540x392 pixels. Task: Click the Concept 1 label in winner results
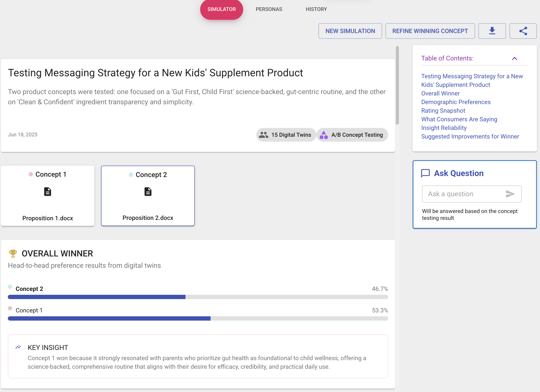[29, 310]
